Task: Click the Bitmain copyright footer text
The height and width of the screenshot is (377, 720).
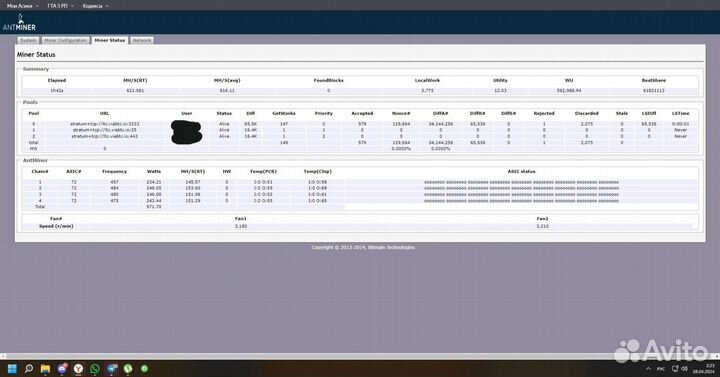Action: (x=363, y=248)
